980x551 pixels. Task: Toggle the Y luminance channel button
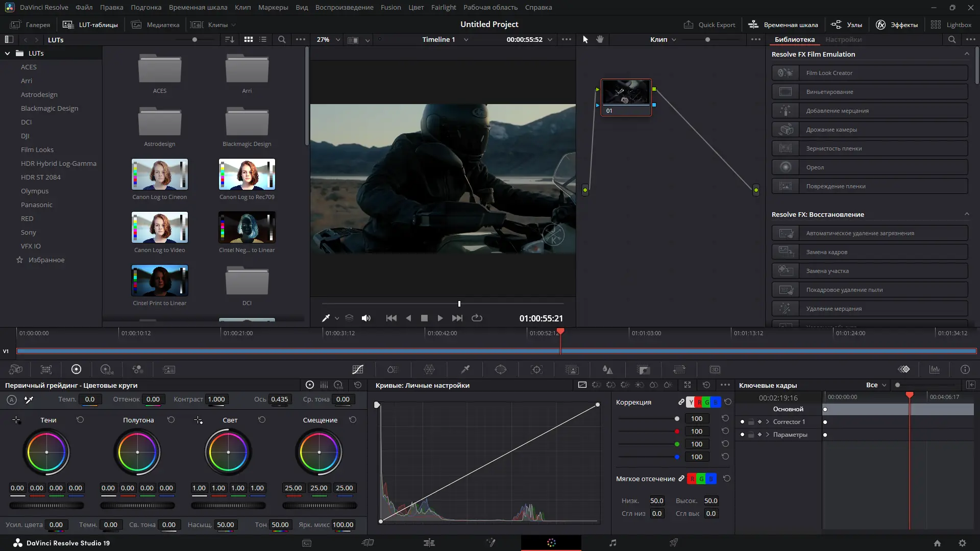(x=691, y=402)
